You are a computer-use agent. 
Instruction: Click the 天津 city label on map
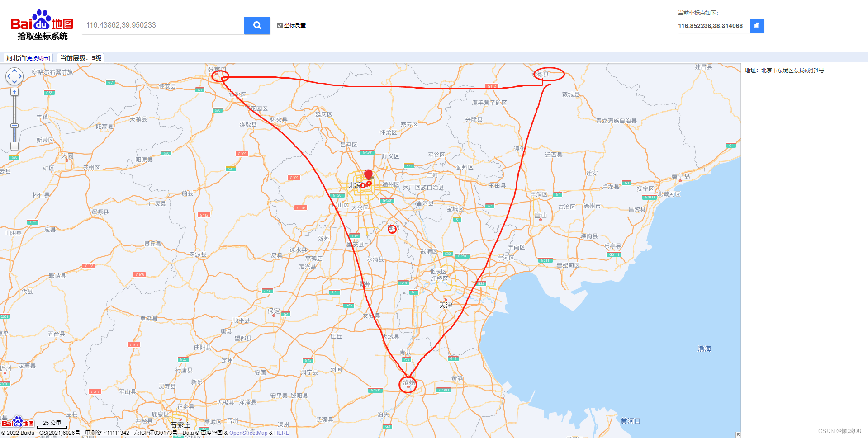pos(446,306)
